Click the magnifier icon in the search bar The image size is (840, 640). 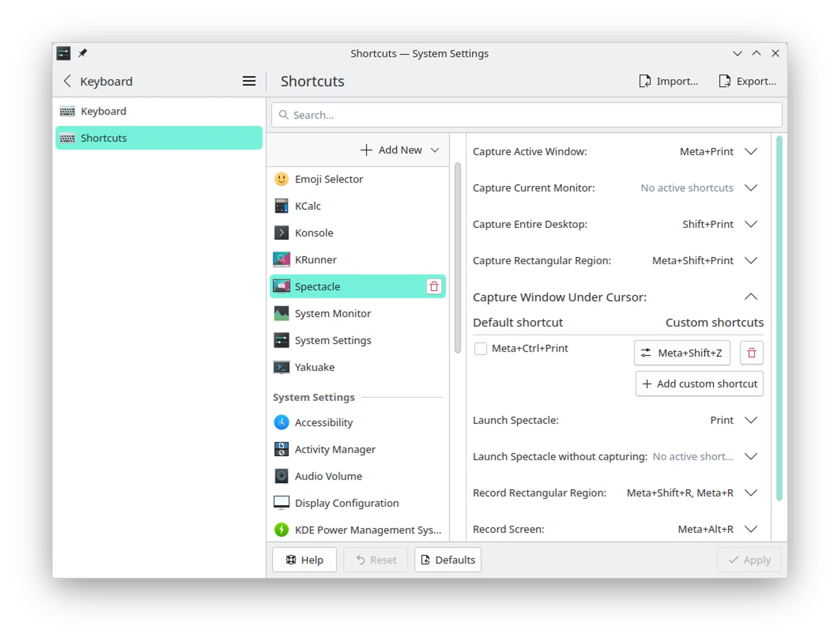click(x=284, y=115)
